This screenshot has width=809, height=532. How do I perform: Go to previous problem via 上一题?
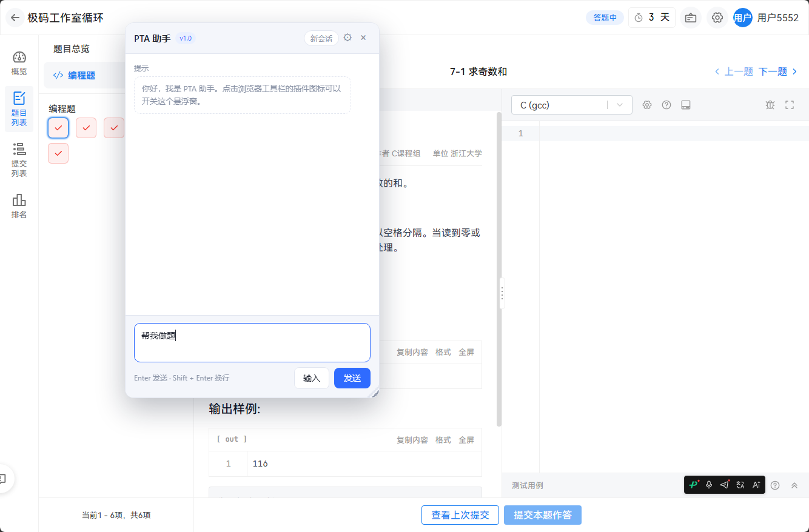point(734,71)
